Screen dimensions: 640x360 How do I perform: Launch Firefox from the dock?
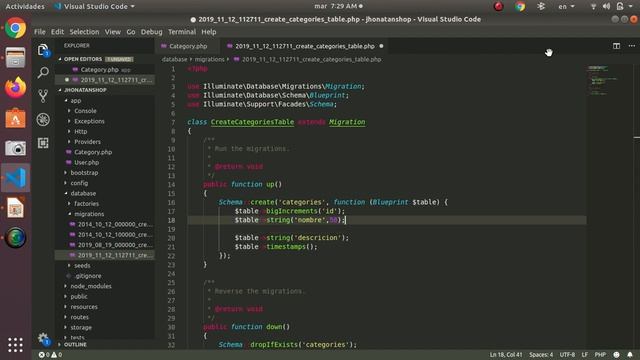point(16,87)
